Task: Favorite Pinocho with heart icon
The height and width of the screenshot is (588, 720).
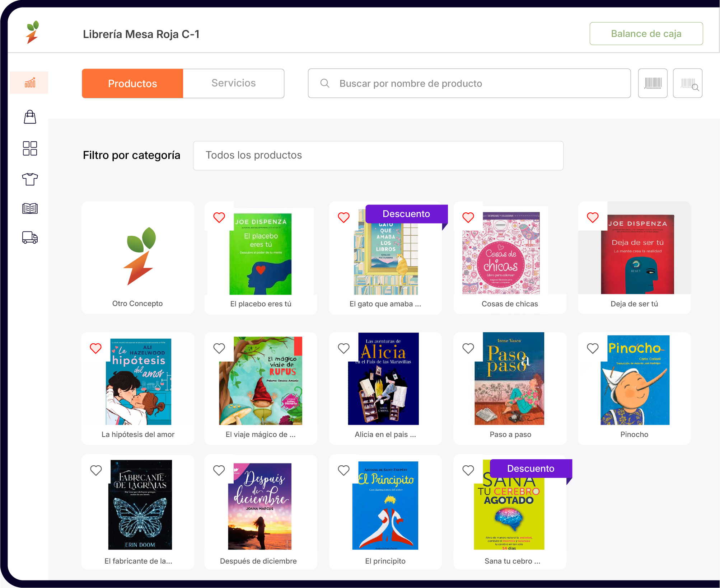Action: 593,348
